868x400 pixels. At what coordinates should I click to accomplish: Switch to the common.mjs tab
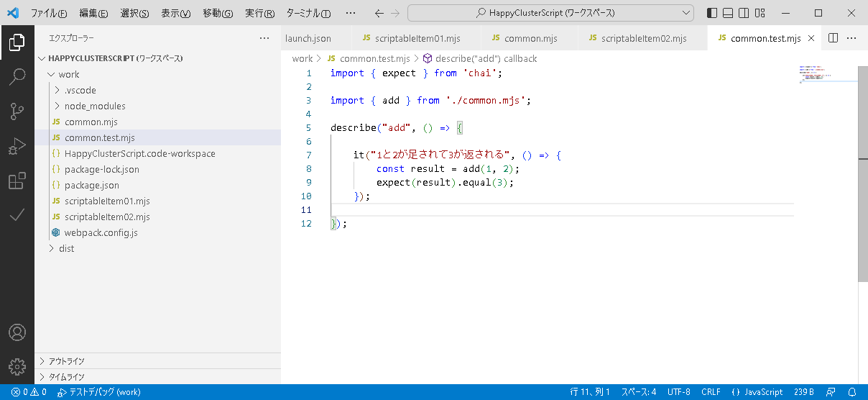[x=530, y=38]
